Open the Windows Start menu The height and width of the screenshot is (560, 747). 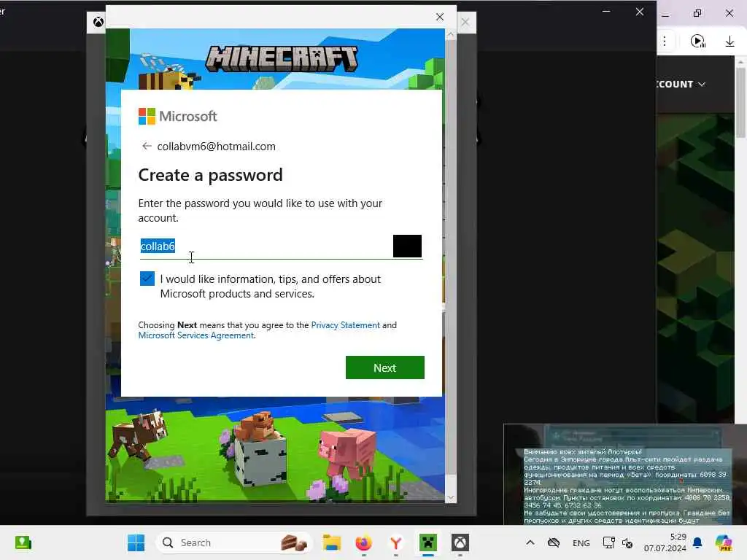(136, 542)
